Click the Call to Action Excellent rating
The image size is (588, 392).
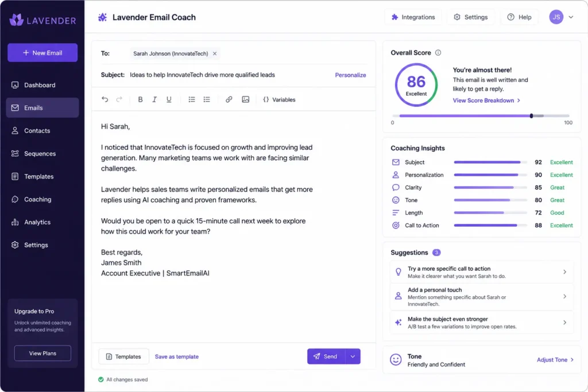562,225
